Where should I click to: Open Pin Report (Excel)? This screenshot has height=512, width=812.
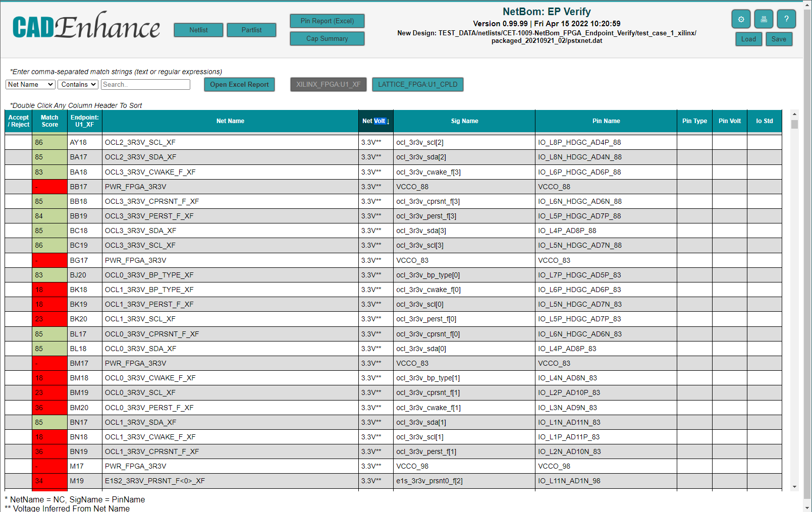(327, 21)
